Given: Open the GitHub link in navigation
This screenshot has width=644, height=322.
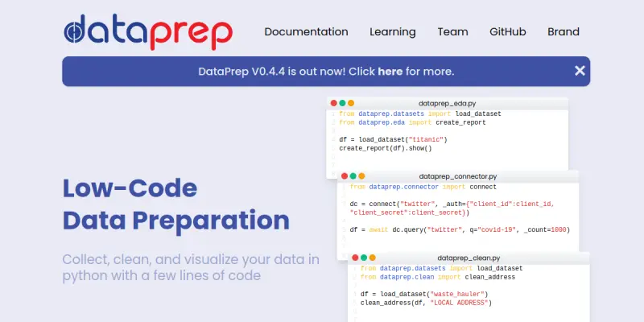Looking at the screenshot, I should 508,32.
